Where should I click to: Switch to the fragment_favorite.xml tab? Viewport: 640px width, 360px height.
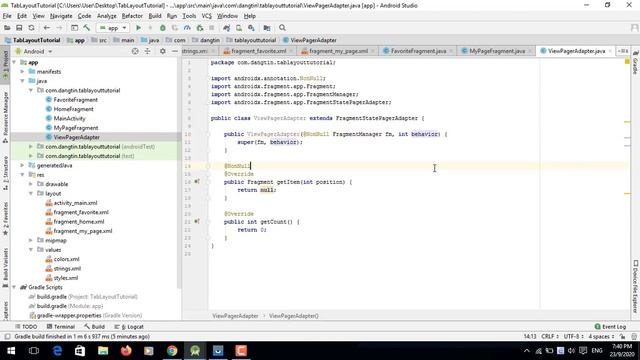[258, 51]
